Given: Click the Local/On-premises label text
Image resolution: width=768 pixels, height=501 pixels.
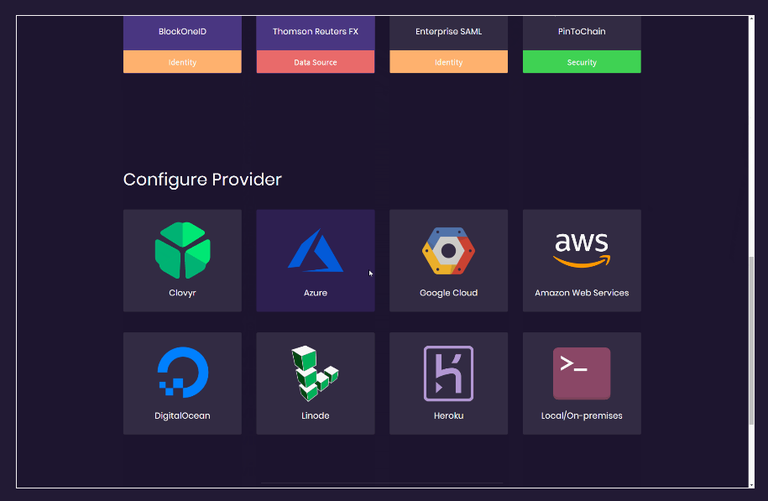Looking at the screenshot, I should 582,416.
